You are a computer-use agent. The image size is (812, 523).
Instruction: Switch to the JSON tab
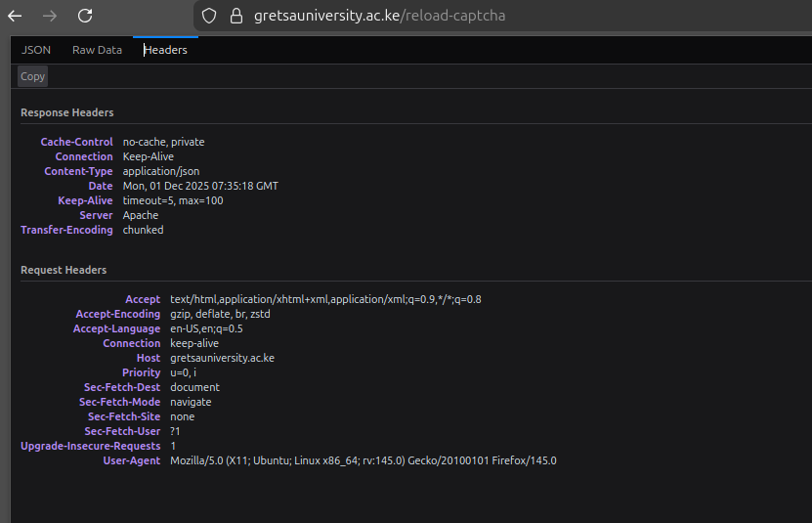[x=36, y=50]
